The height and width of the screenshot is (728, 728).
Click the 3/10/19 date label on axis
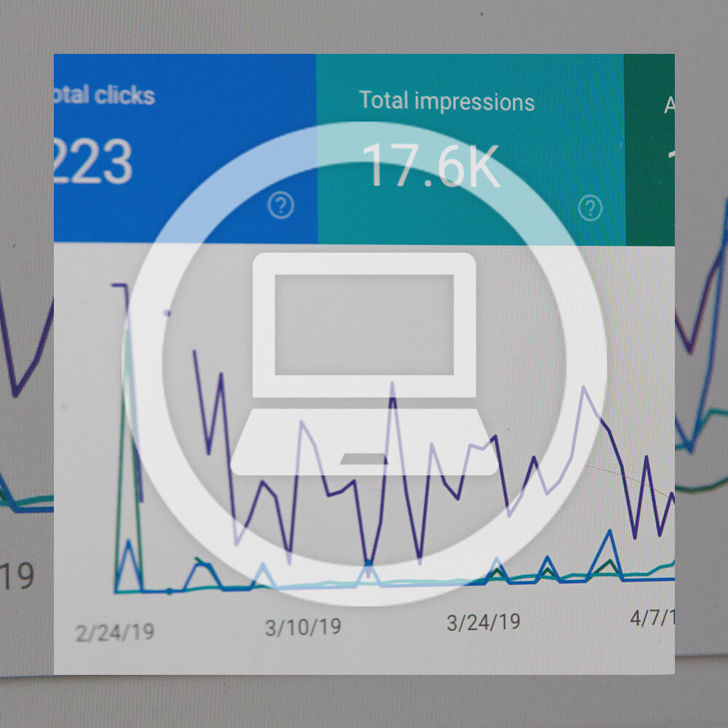pyautogui.click(x=303, y=627)
